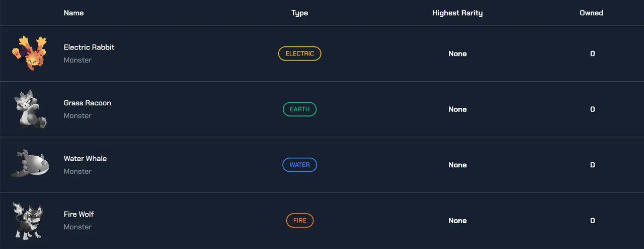Click the Fire Wolf monster image
This screenshot has height=249, width=644.
click(29, 220)
